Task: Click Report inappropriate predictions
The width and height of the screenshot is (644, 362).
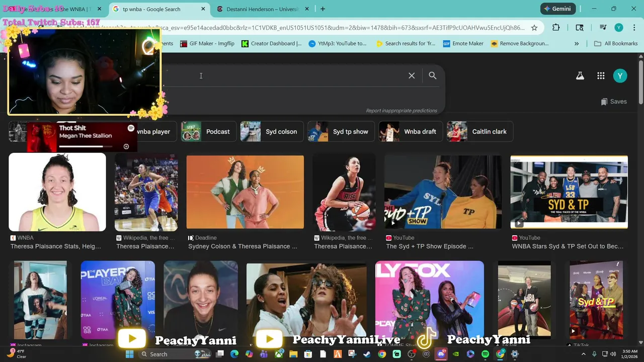Action: click(401, 111)
